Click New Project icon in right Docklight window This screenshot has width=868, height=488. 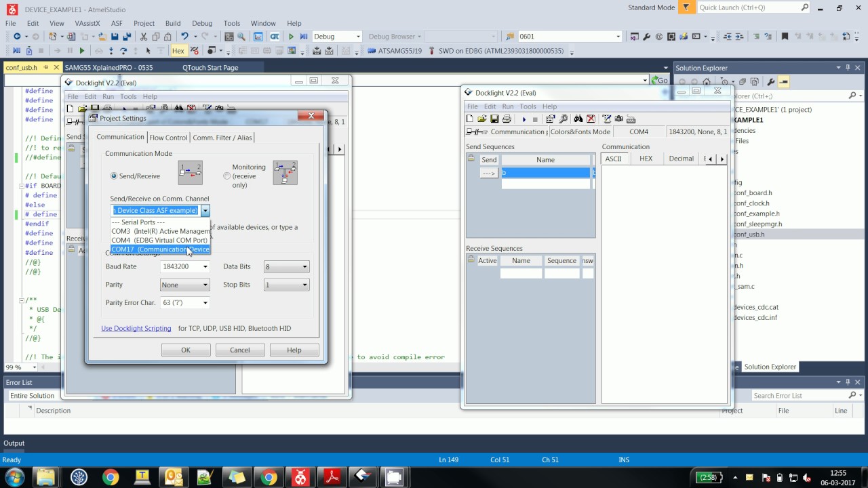(470, 119)
